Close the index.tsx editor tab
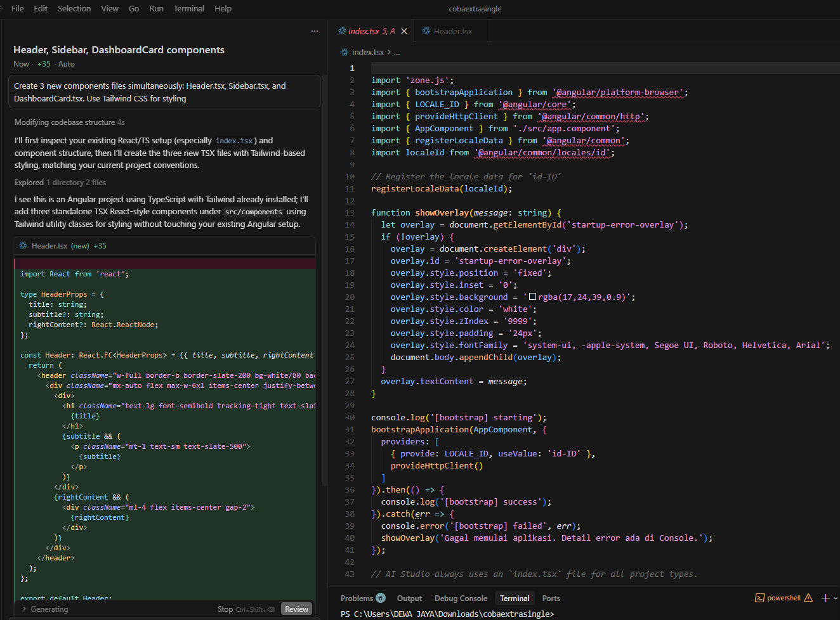Viewport: 840px width, 620px height. click(x=404, y=31)
